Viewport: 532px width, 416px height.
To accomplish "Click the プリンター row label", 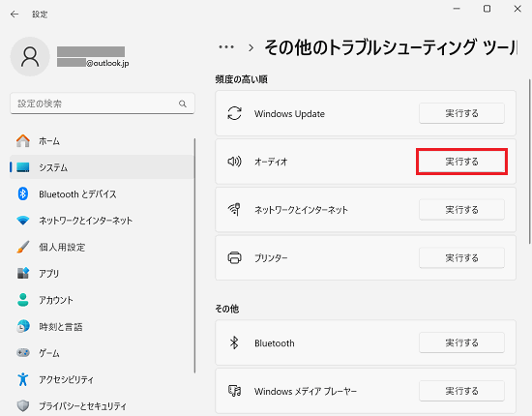I will [271, 258].
